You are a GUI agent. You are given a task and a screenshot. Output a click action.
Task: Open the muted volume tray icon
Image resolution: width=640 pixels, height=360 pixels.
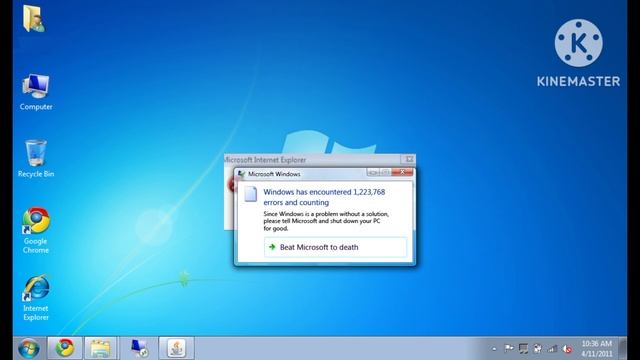pos(567,349)
